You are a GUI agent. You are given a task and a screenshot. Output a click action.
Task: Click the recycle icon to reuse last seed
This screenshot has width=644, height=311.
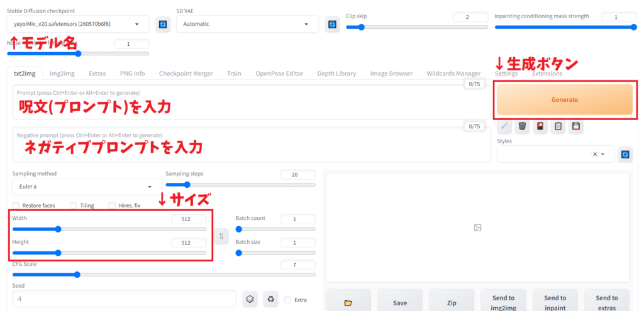[x=270, y=299]
